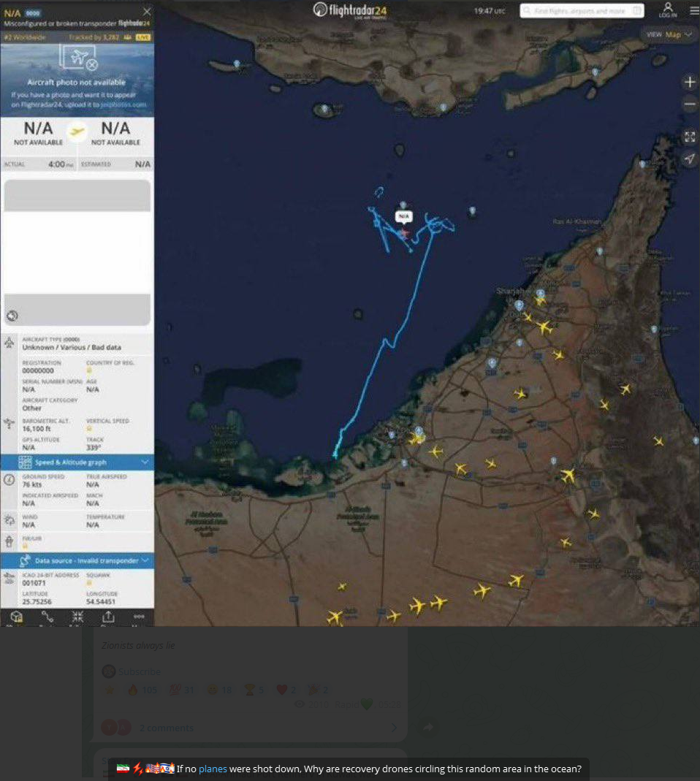
Task: Click Track 339° value
Action: (94, 448)
